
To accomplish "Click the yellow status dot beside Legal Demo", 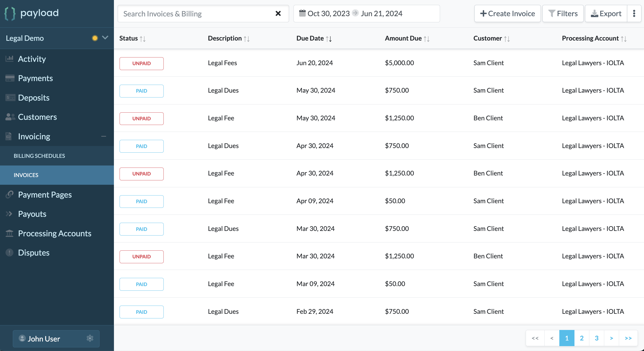I will tap(95, 38).
